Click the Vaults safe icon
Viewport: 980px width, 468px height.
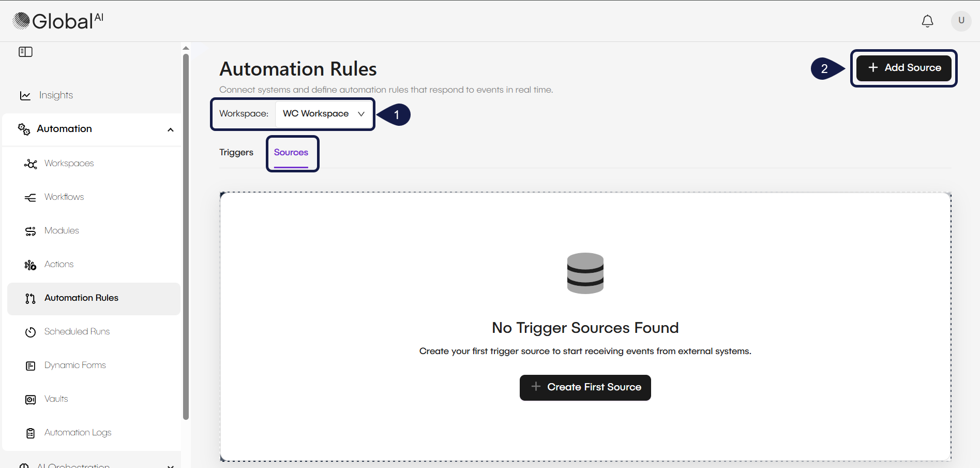(31, 400)
